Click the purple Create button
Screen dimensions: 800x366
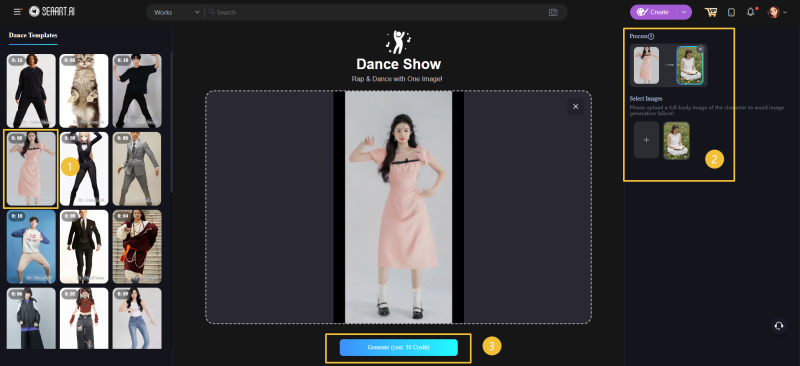coord(653,12)
